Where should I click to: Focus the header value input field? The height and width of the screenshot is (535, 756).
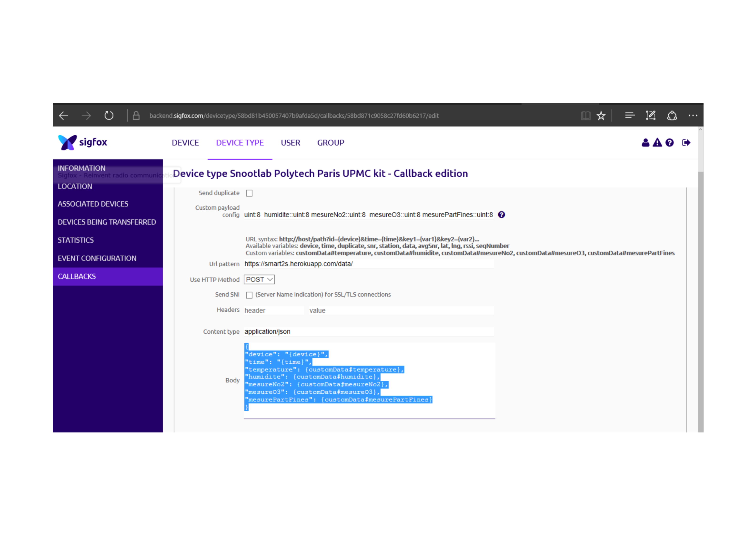(401, 311)
